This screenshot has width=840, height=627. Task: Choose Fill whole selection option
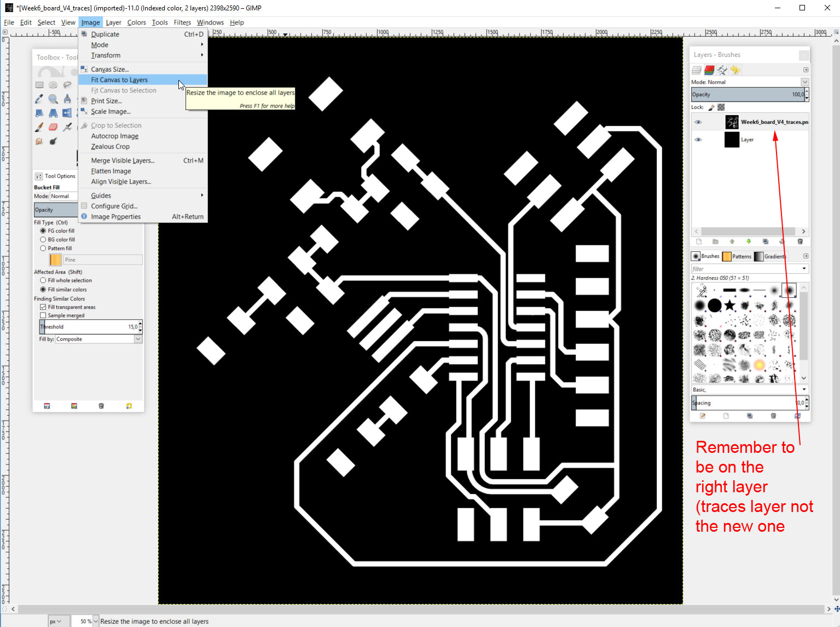pyautogui.click(x=43, y=280)
